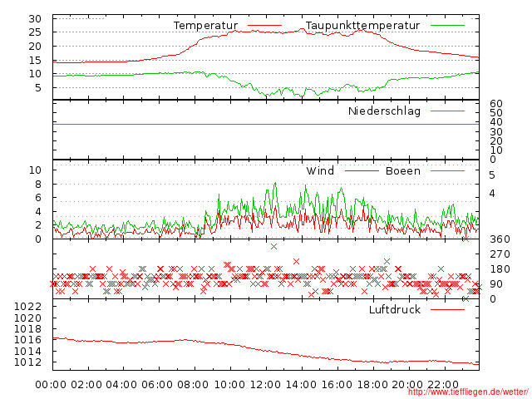Click the red Wind legend line
Image resolution: width=532 pixels, height=399 pixels.
(x=362, y=171)
